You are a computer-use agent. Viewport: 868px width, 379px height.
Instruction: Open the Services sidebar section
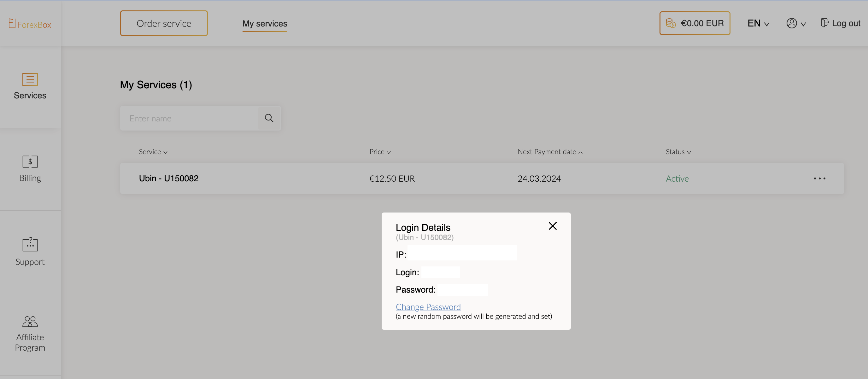click(x=30, y=86)
